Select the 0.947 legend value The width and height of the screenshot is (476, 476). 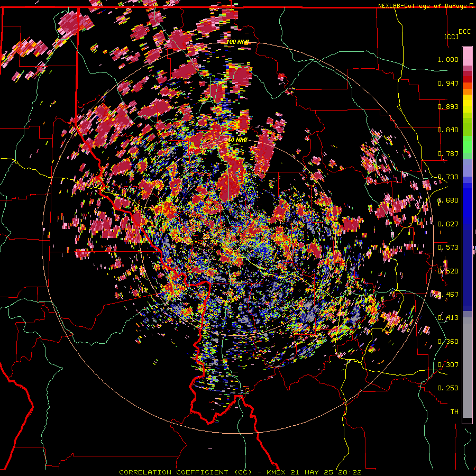tap(448, 83)
